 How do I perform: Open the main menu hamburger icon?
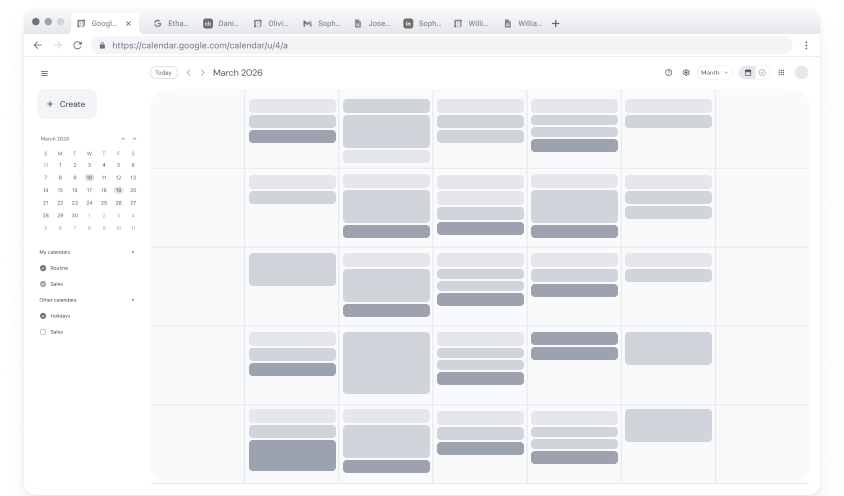click(45, 73)
